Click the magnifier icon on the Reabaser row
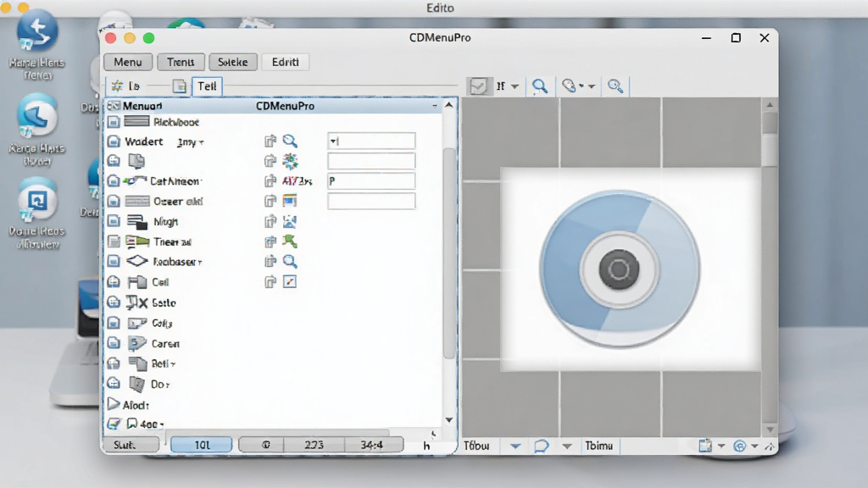868x488 pixels. pyautogui.click(x=290, y=261)
